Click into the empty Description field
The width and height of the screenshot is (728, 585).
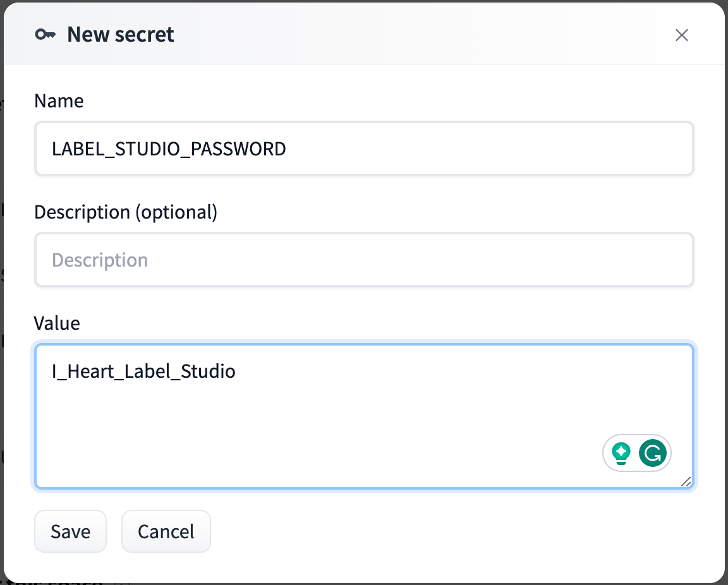tap(364, 260)
